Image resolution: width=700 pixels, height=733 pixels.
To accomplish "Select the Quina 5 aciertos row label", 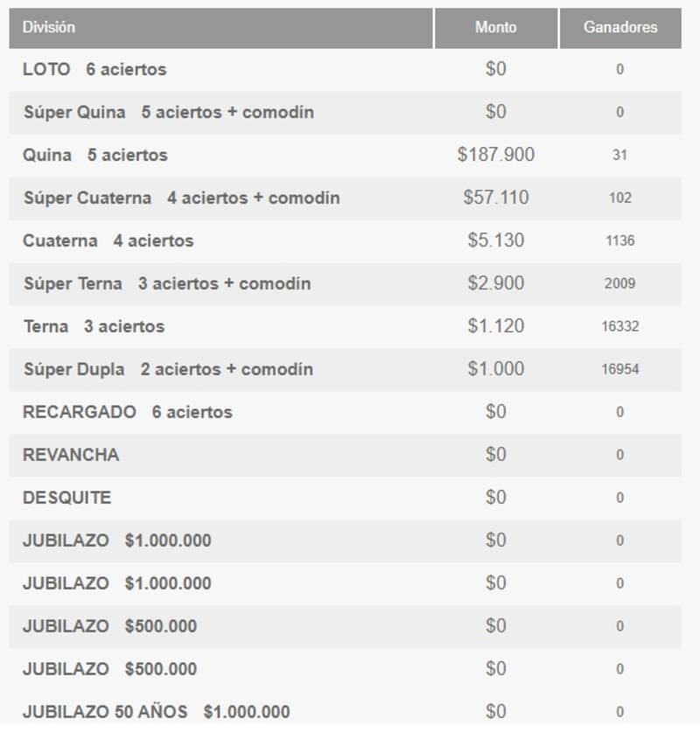I will click(95, 155).
